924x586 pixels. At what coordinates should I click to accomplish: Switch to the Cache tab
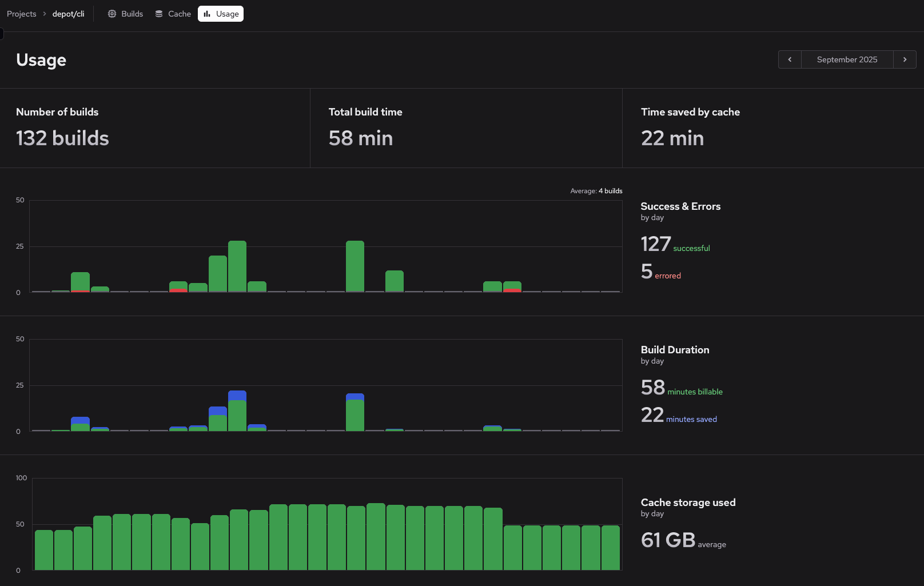click(178, 13)
